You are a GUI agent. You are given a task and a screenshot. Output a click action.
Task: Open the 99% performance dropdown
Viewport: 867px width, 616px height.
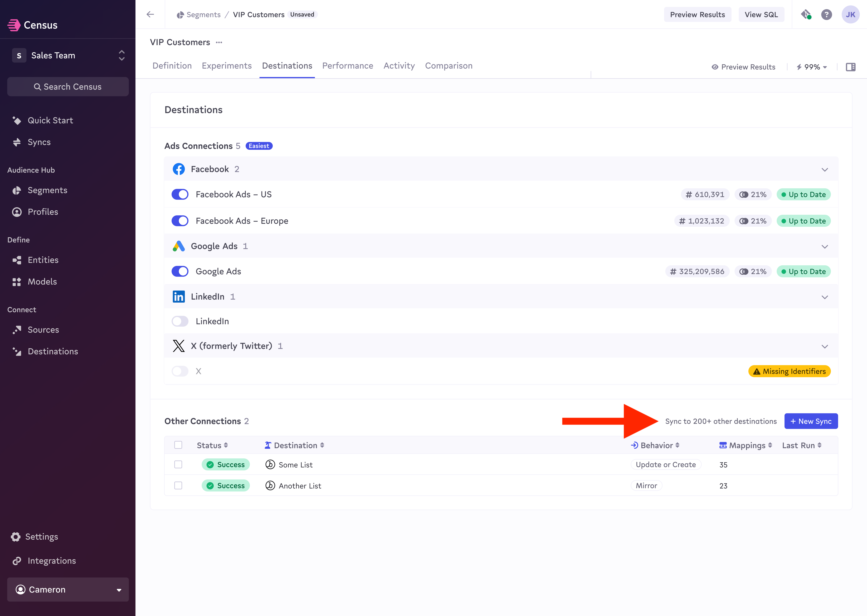(x=812, y=67)
